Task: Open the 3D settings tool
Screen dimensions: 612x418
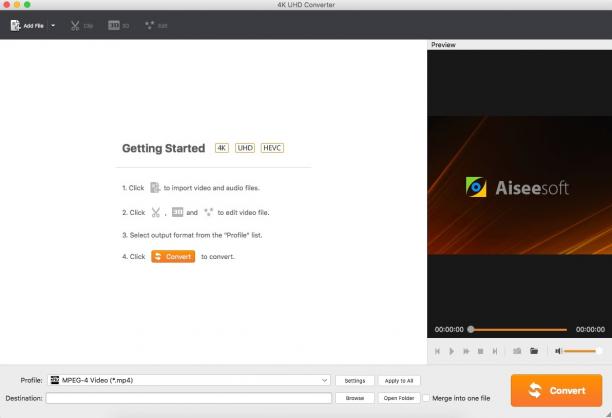Action: tap(118, 26)
